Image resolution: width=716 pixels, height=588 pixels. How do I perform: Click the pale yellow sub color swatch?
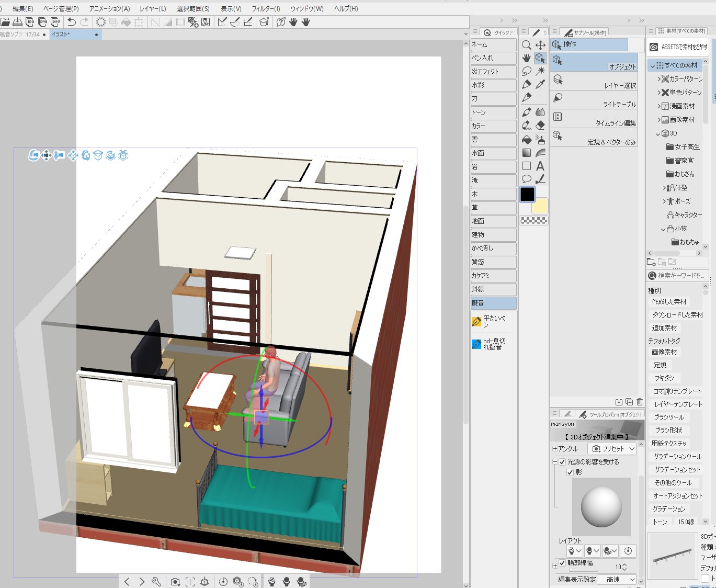pyautogui.click(x=540, y=206)
